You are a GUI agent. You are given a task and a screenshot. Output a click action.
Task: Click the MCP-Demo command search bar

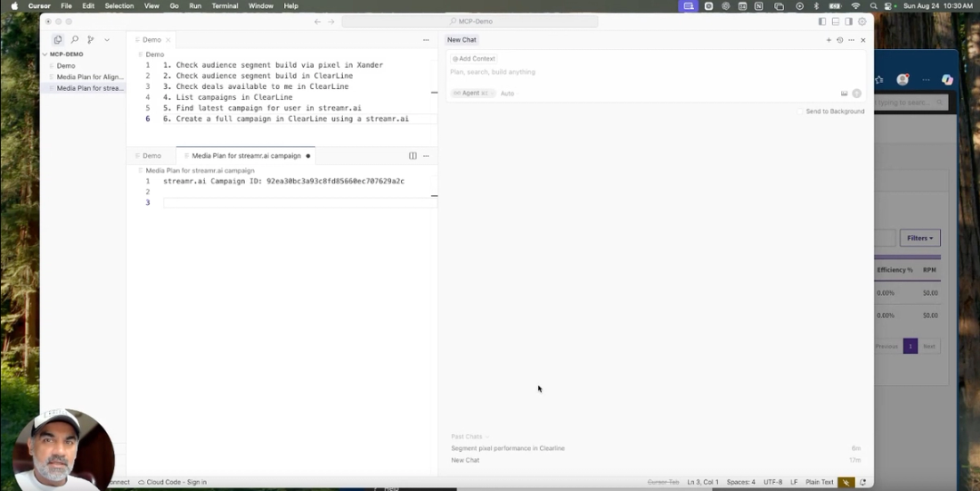[470, 21]
